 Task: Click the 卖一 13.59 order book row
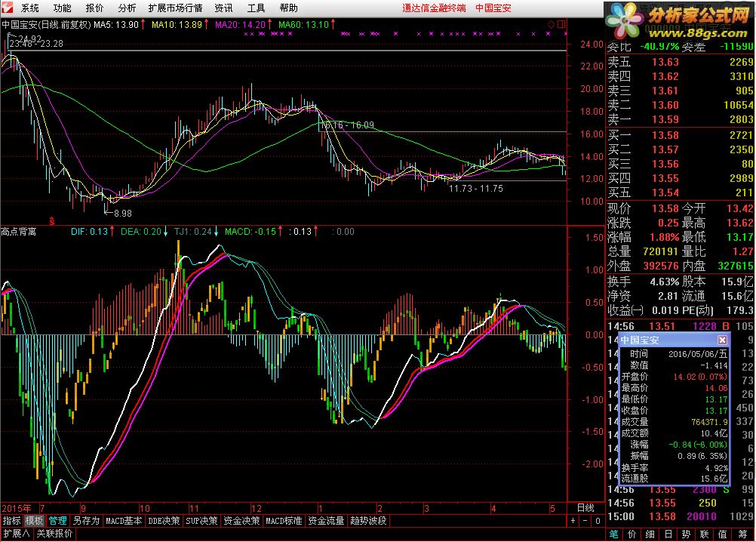click(680, 119)
